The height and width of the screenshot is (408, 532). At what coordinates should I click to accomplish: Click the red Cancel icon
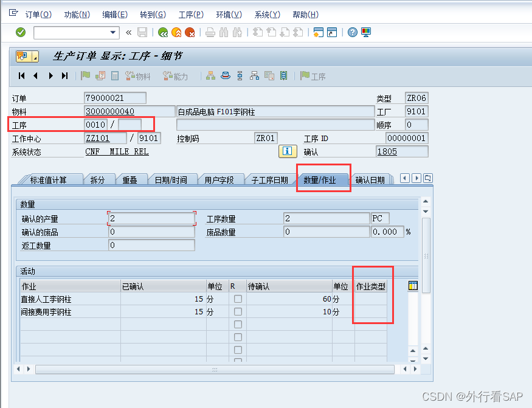190,33
